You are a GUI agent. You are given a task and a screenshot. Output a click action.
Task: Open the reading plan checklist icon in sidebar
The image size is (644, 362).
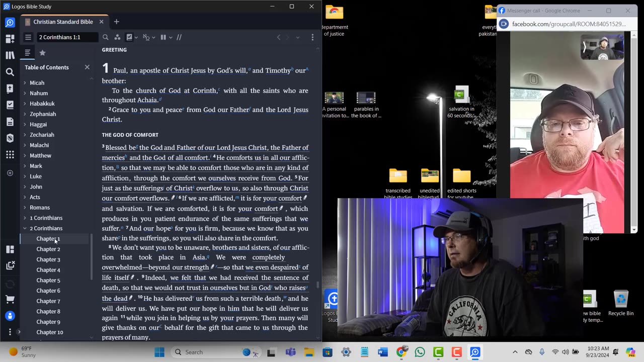[10, 105]
